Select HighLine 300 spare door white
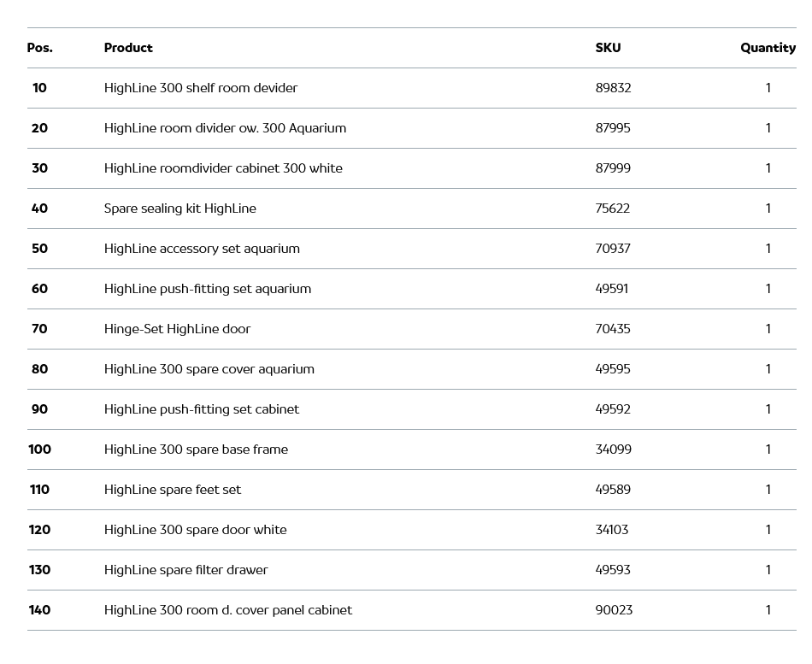Image resolution: width=812 pixels, height=664 pixels. [x=195, y=530]
